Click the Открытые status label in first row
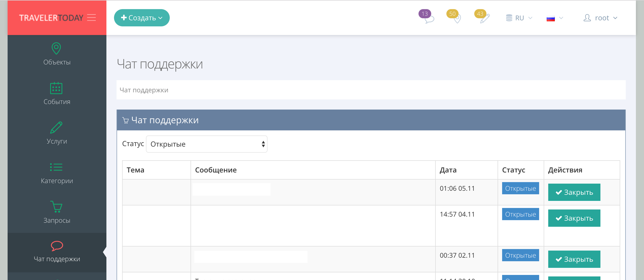 tap(520, 188)
